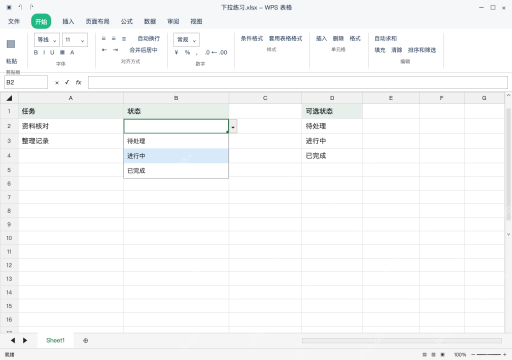Switch to normal view in status bar
This screenshot has height=360, width=512.
tap(424, 355)
